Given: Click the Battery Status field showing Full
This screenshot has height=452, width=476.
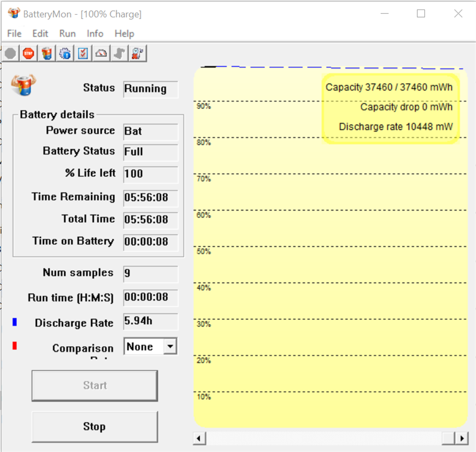Looking at the screenshot, I should coord(151,152).
